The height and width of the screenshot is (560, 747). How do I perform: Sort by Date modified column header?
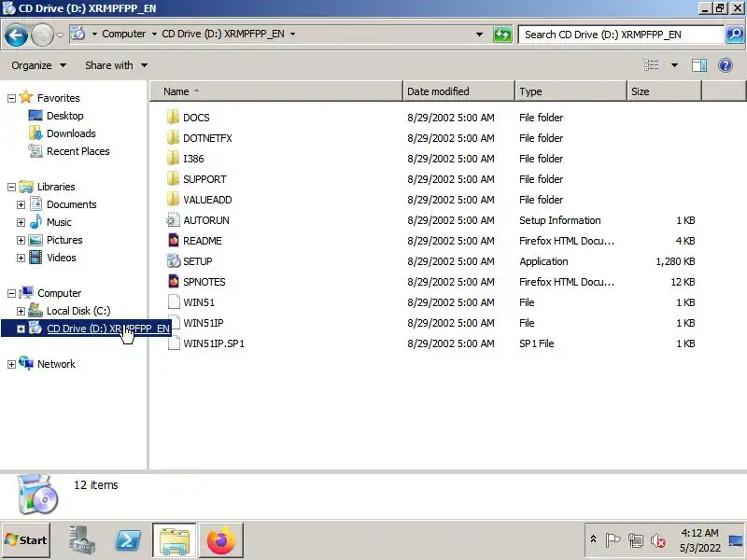click(458, 91)
